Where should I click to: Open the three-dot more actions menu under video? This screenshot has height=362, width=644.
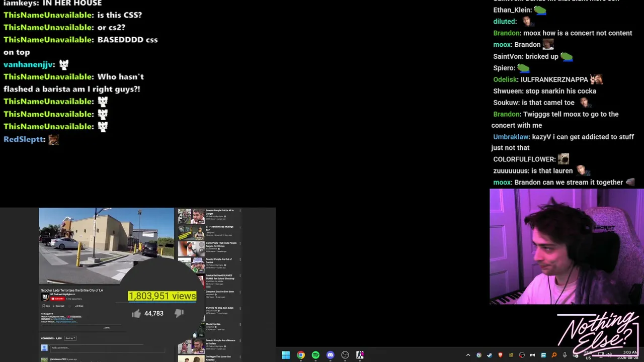pos(70,306)
